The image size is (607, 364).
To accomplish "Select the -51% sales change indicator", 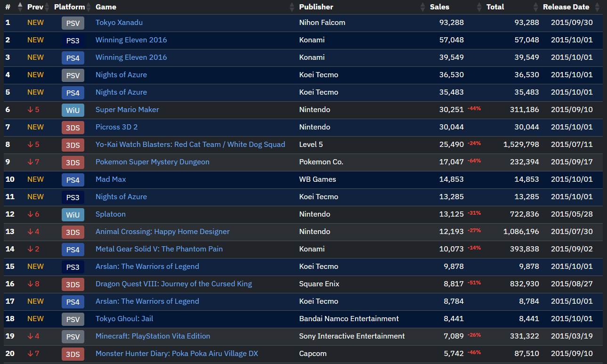I will (474, 283).
